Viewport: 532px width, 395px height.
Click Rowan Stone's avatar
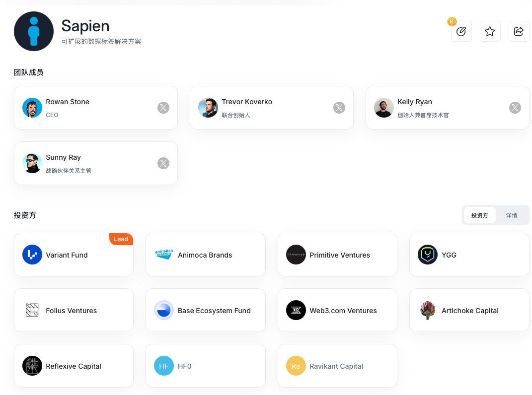pyautogui.click(x=32, y=108)
